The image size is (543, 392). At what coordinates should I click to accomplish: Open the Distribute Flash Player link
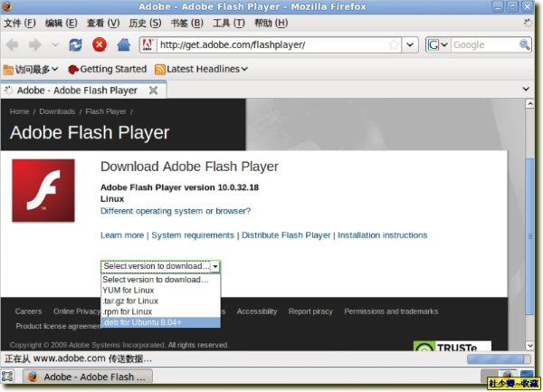click(286, 235)
